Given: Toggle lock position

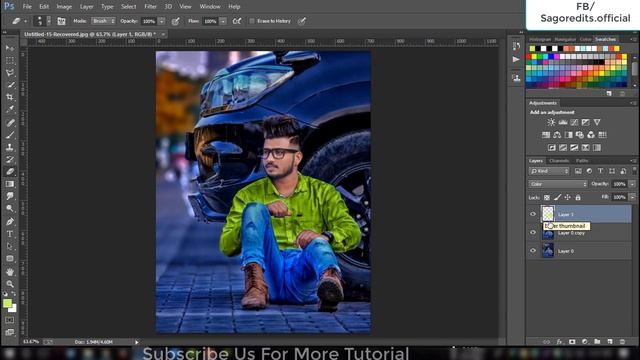Looking at the screenshot, I should pos(567,198).
